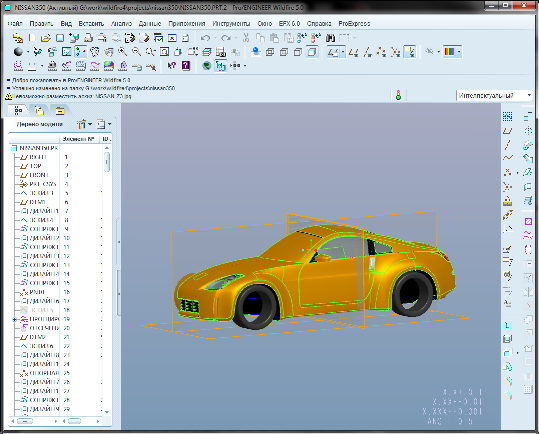This screenshot has height=434, width=539.
Task: Switch display to shaded model mode
Action: pos(312,52)
